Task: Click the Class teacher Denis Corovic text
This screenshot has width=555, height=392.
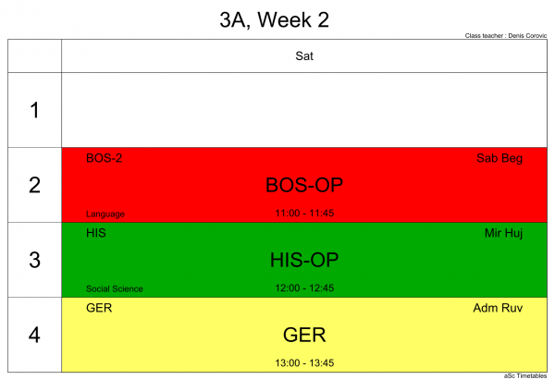Action: (x=506, y=36)
